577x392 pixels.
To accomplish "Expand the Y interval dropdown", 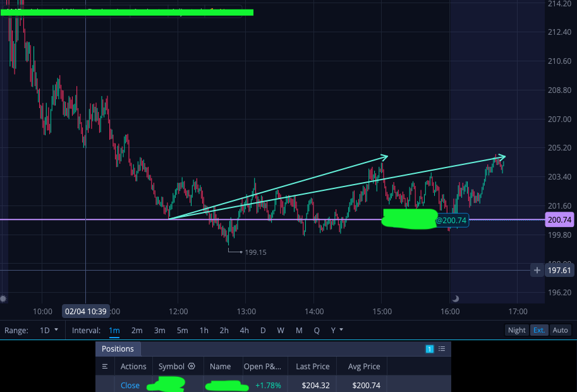I will pyautogui.click(x=336, y=330).
